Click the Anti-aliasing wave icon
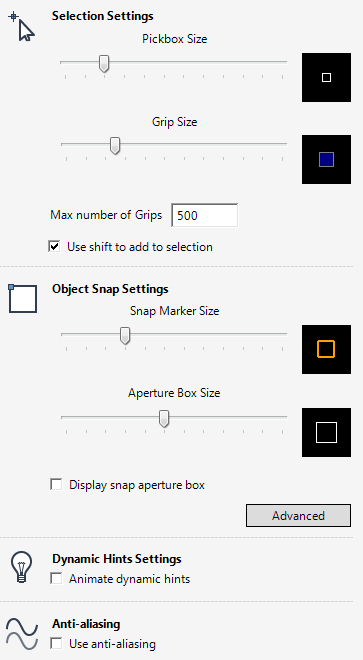 pyautogui.click(x=22, y=633)
